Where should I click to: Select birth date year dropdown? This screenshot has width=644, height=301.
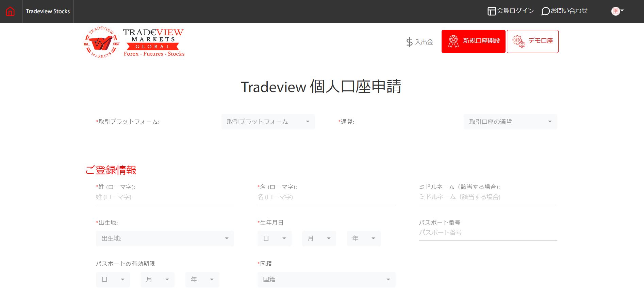pos(364,238)
